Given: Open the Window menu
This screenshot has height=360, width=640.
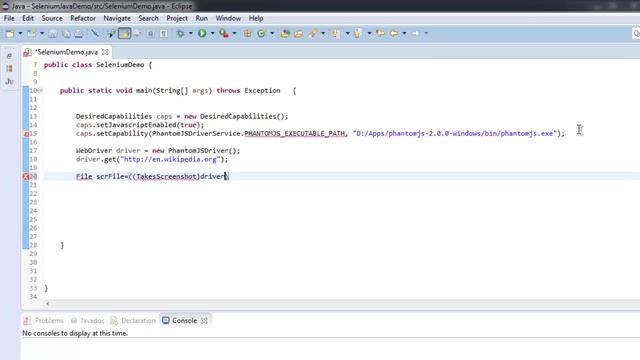Looking at the screenshot, I should 228,18.
